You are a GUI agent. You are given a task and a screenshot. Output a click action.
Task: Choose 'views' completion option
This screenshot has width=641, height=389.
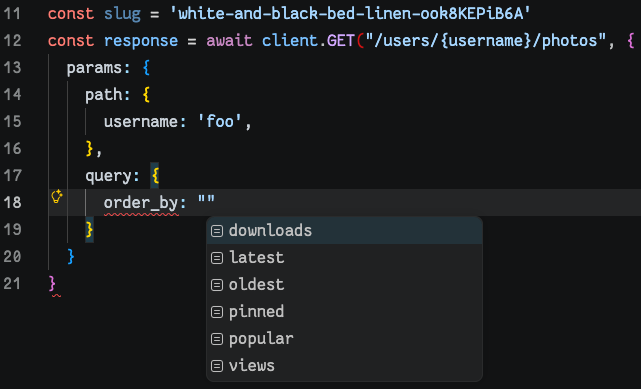pyautogui.click(x=344, y=366)
